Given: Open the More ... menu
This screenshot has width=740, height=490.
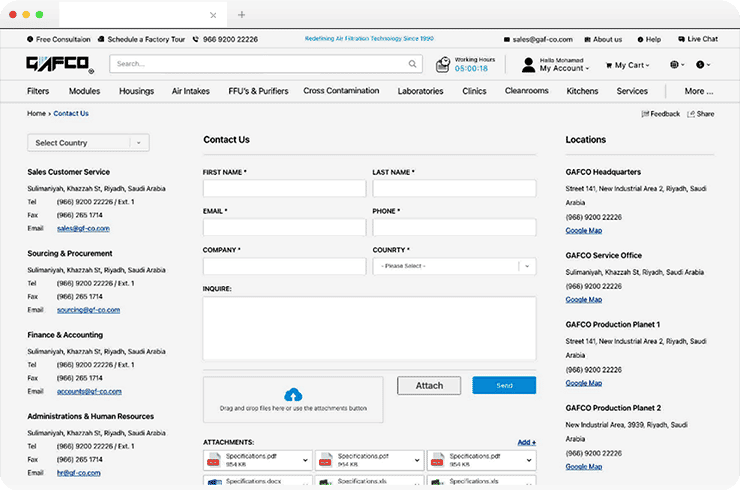Looking at the screenshot, I should point(699,91).
